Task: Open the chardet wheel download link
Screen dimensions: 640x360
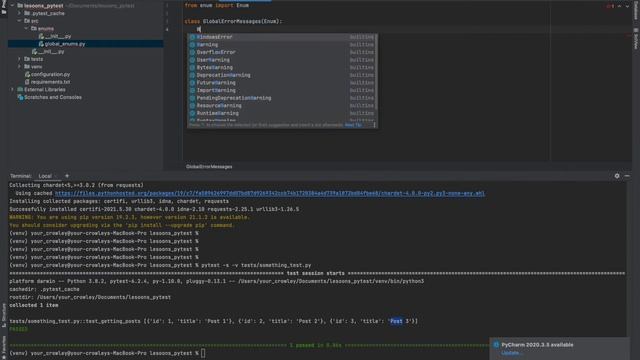Action: point(270,193)
